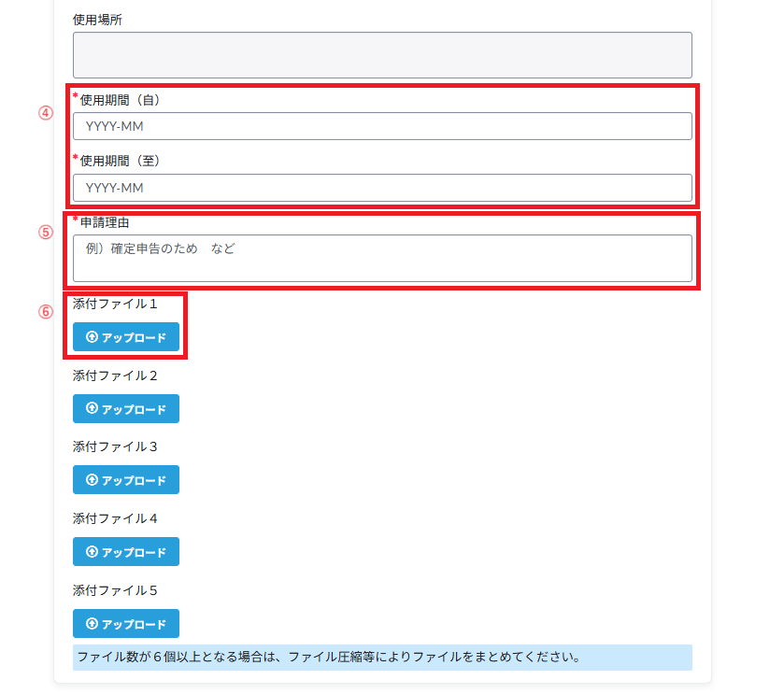Click the 使用場所 label

97,20
